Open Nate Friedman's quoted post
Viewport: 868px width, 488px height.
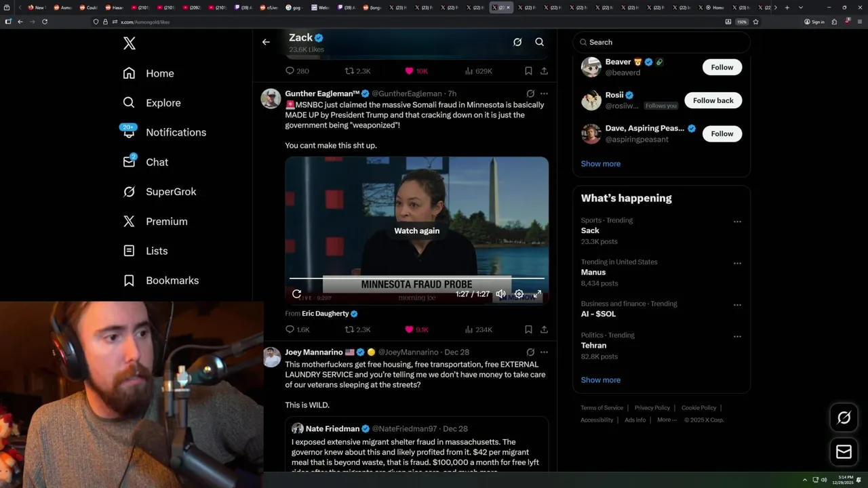point(416,445)
